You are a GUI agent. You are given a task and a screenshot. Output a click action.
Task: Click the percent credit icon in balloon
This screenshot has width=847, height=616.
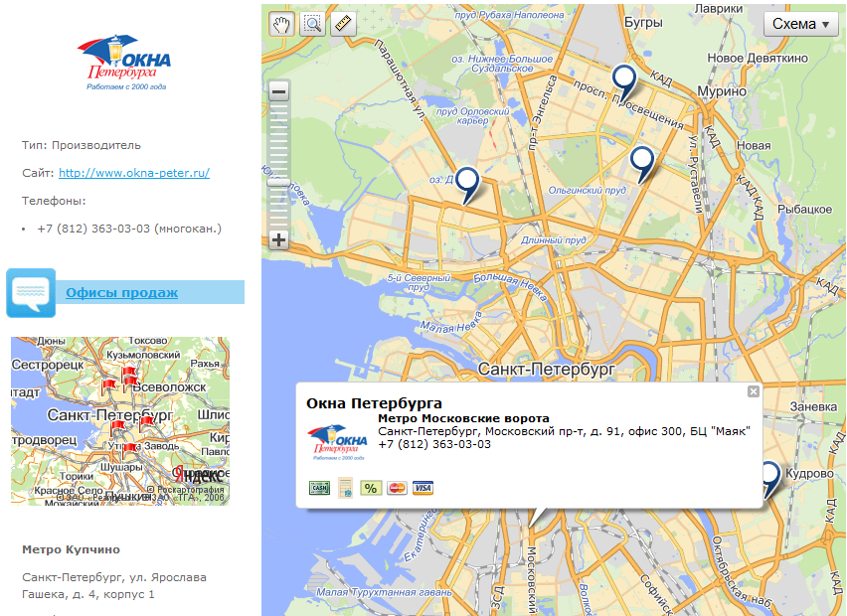click(371, 488)
